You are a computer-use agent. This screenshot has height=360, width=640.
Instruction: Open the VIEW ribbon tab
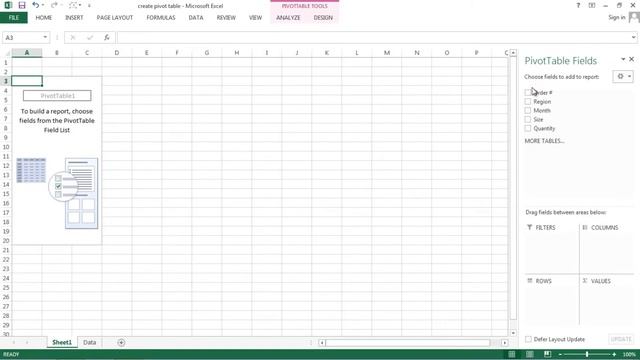(256, 18)
